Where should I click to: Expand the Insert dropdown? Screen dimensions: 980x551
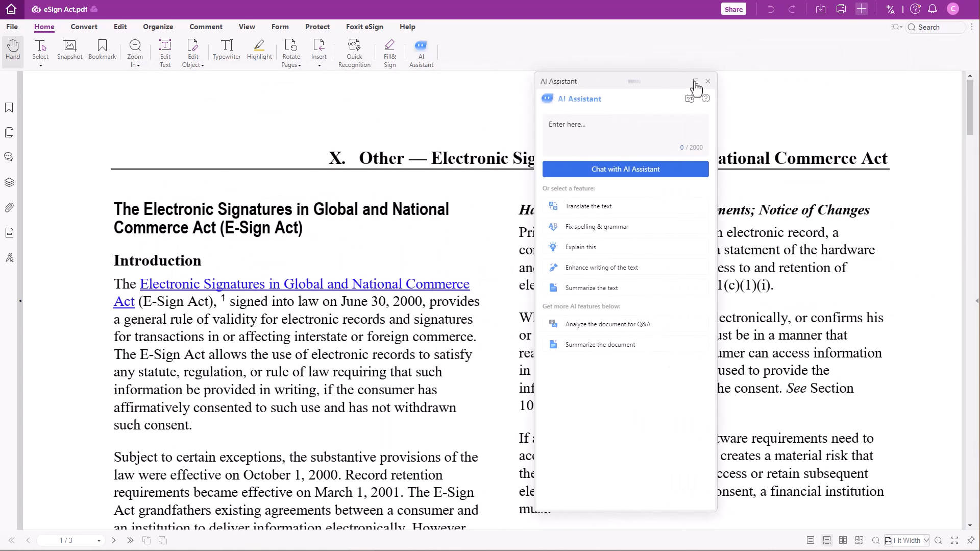[x=319, y=65]
